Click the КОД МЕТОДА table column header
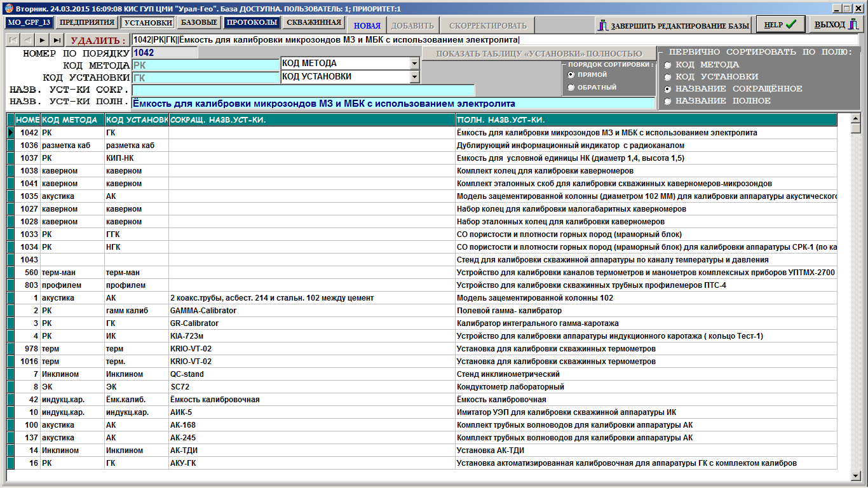The height and width of the screenshot is (488, 868). (x=72, y=120)
